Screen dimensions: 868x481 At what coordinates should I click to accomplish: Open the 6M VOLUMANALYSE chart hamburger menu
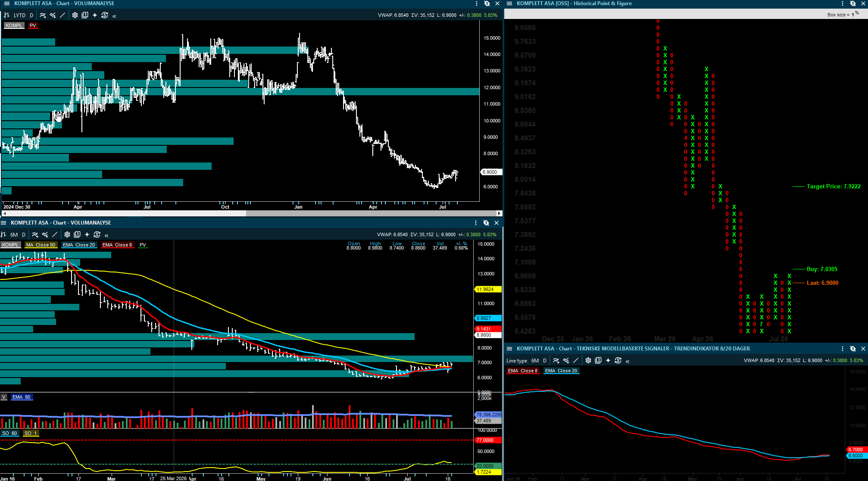click(x=3, y=223)
